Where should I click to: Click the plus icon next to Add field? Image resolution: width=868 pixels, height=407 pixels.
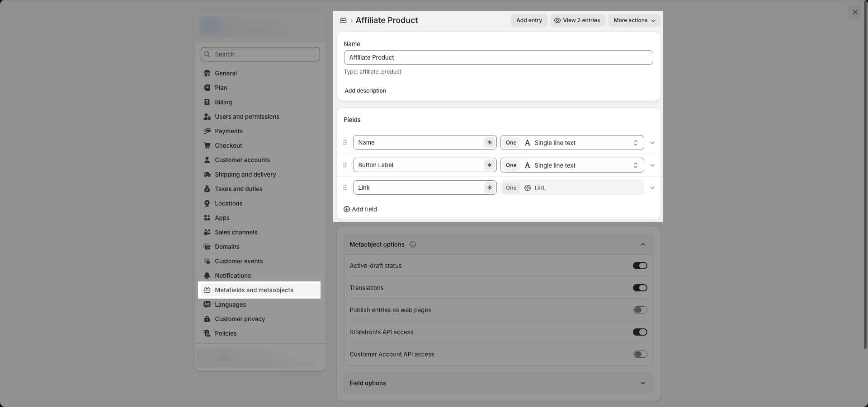coord(347,209)
